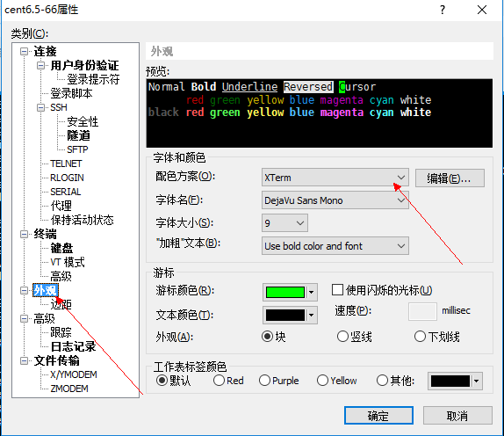Collapse the 高级 top-level tree node
The height and width of the screenshot is (436, 504).
[x=24, y=318]
